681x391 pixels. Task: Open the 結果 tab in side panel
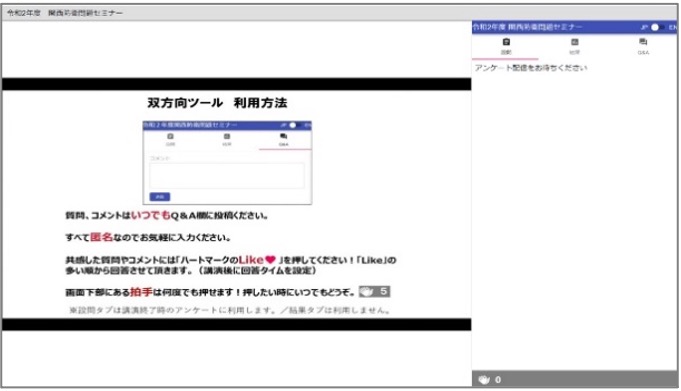click(x=575, y=46)
